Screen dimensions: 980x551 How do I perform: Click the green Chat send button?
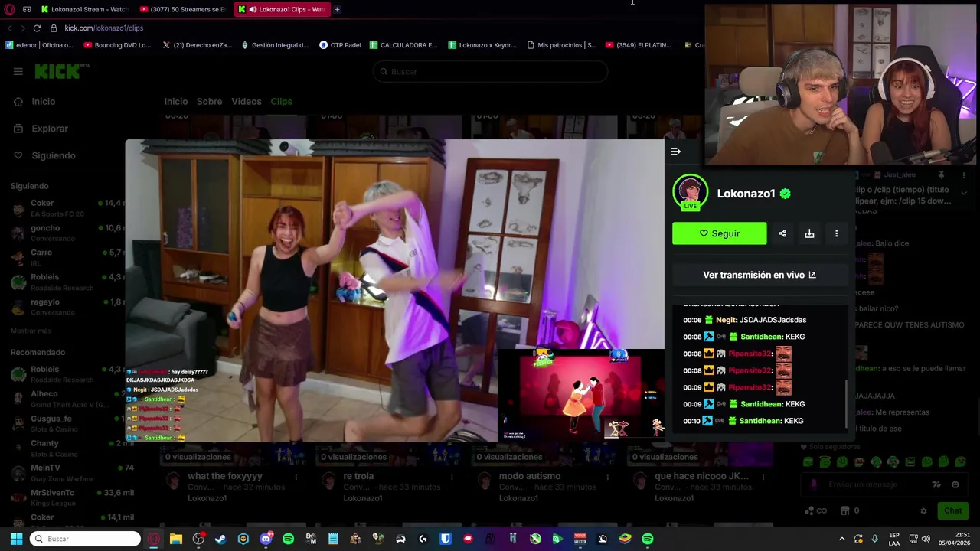click(x=952, y=510)
